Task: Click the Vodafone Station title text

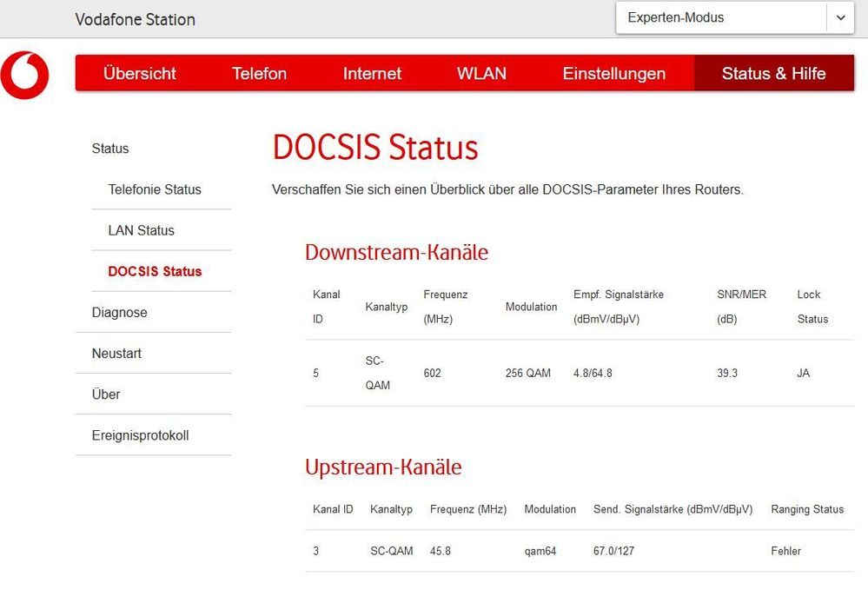Action: coord(135,19)
